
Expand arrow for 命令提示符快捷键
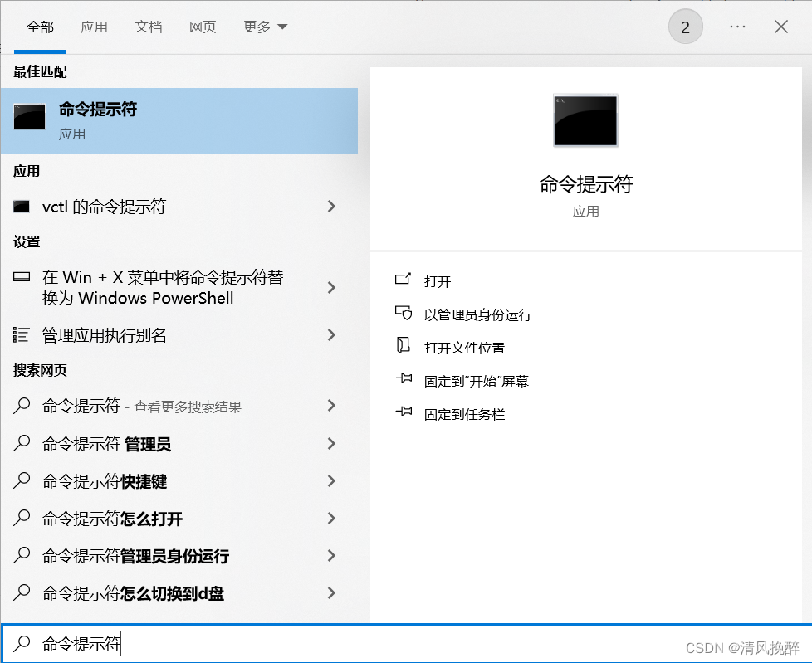click(331, 480)
